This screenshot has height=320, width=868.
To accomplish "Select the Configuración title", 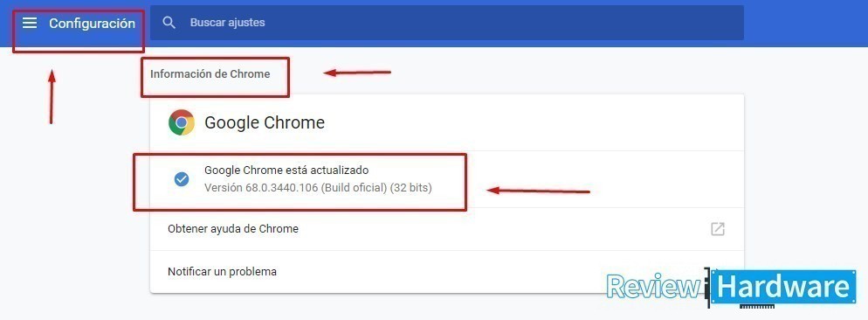I will [92, 24].
